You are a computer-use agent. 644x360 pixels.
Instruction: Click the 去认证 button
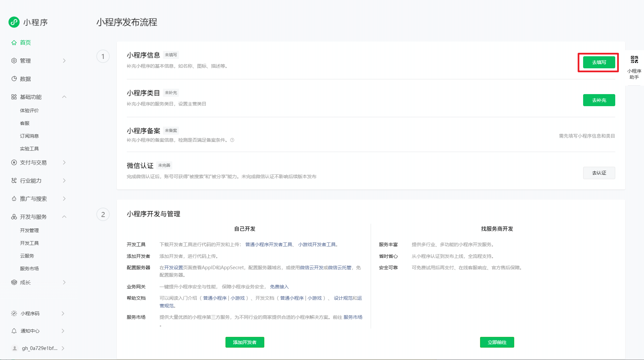click(x=599, y=173)
